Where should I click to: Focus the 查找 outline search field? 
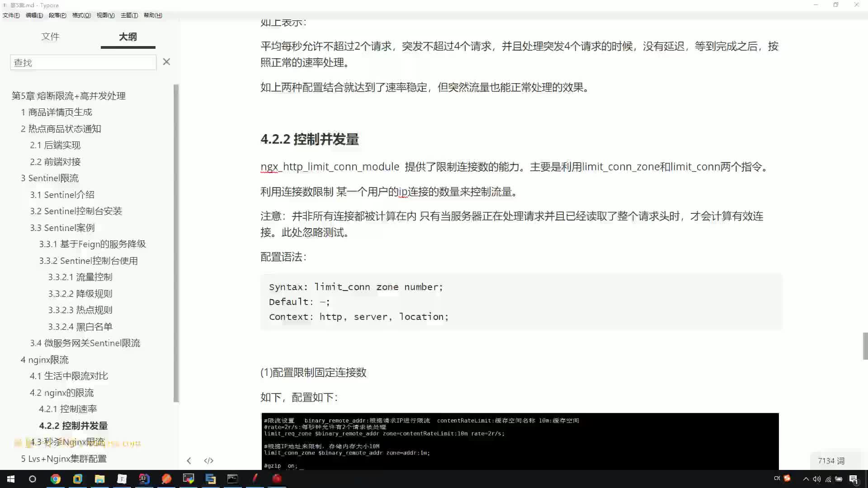click(83, 62)
